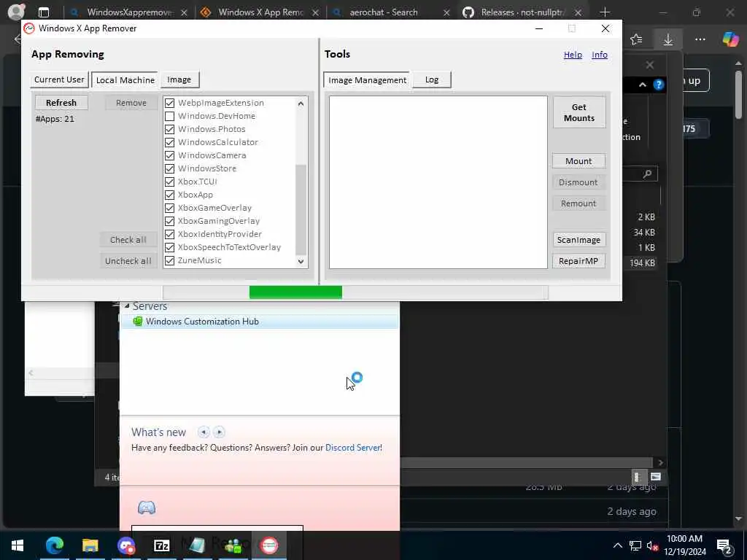
Task: Uncheck the Xbox.TCUI checkbox
Action: tap(169, 182)
